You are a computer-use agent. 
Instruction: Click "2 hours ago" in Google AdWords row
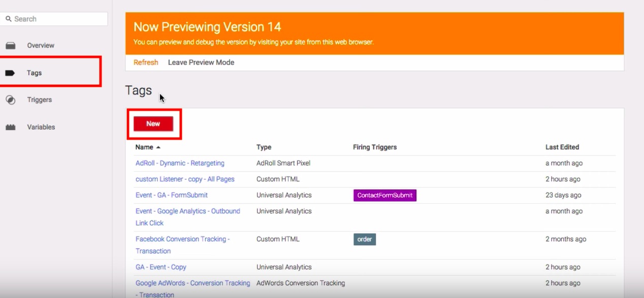(x=563, y=283)
